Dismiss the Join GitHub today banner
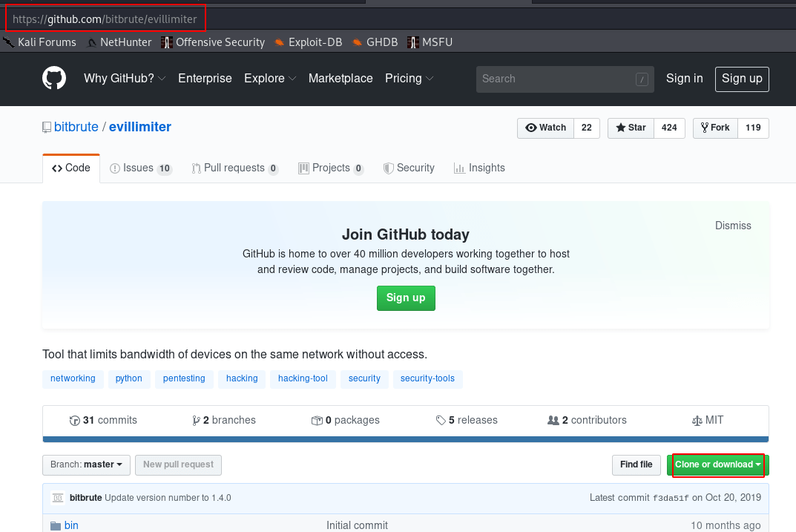The width and height of the screenshot is (796, 532). (733, 226)
